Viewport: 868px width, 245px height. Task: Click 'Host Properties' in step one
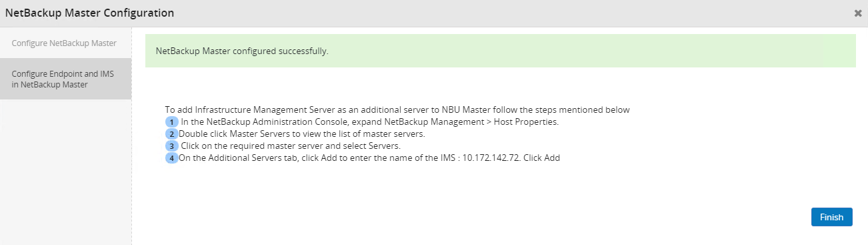point(526,122)
